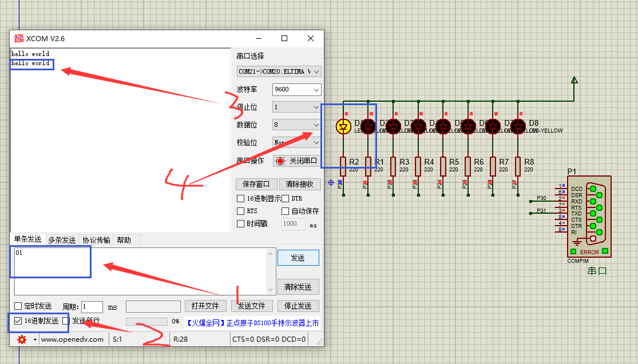
Task: Click 清除发送 clear send button
Action: click(298, 287)
